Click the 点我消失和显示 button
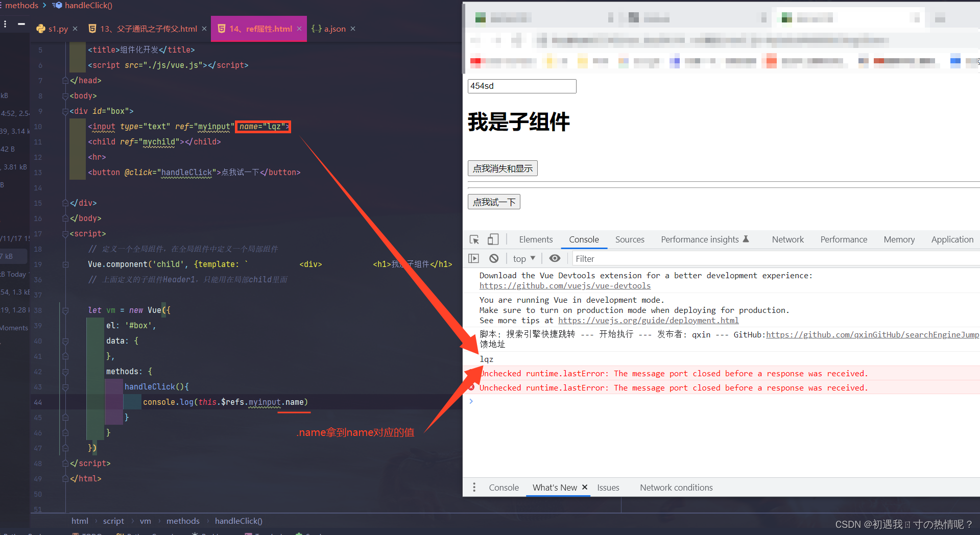Image resolution: width=980 pixels, height=535 pixels. tap(503, 168)
